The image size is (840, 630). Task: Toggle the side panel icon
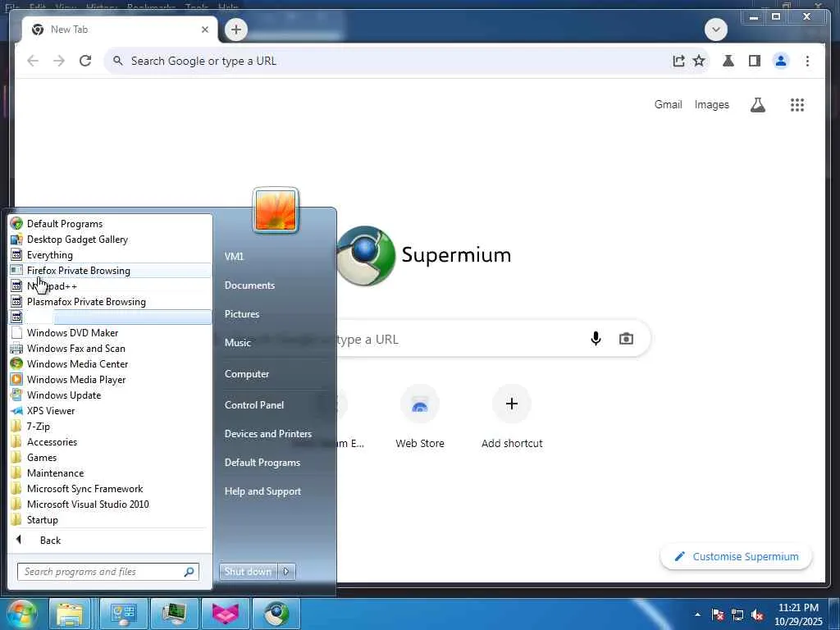coord(755,61)
